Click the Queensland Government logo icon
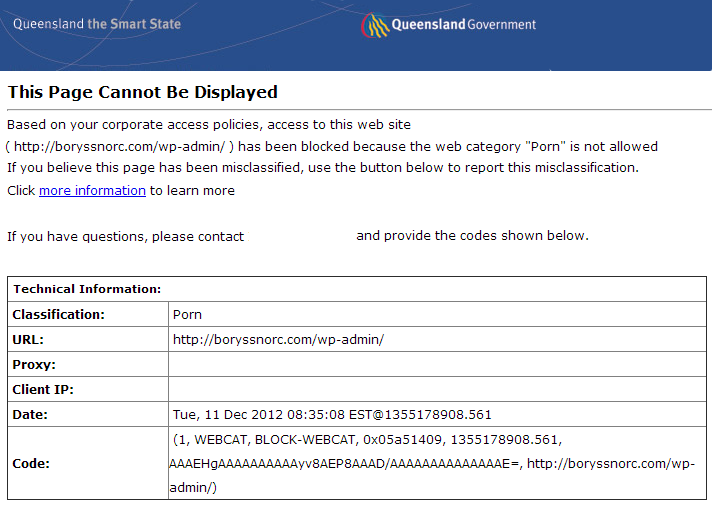 375,25
